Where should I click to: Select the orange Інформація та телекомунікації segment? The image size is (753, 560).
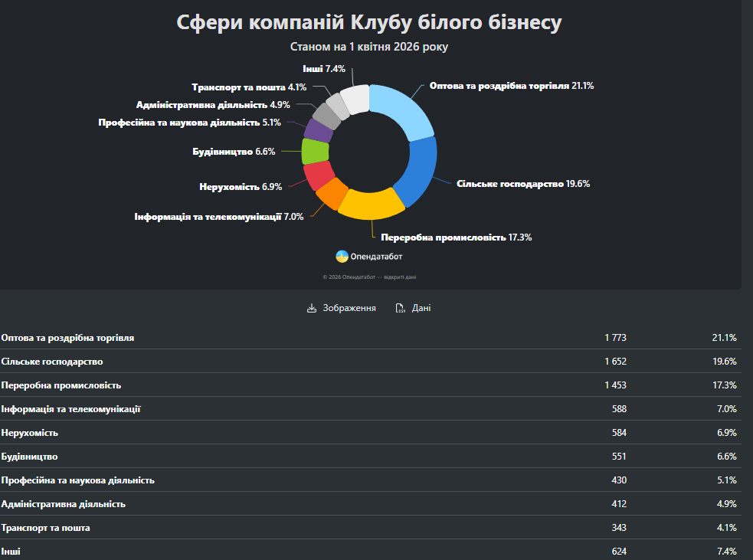330,194
